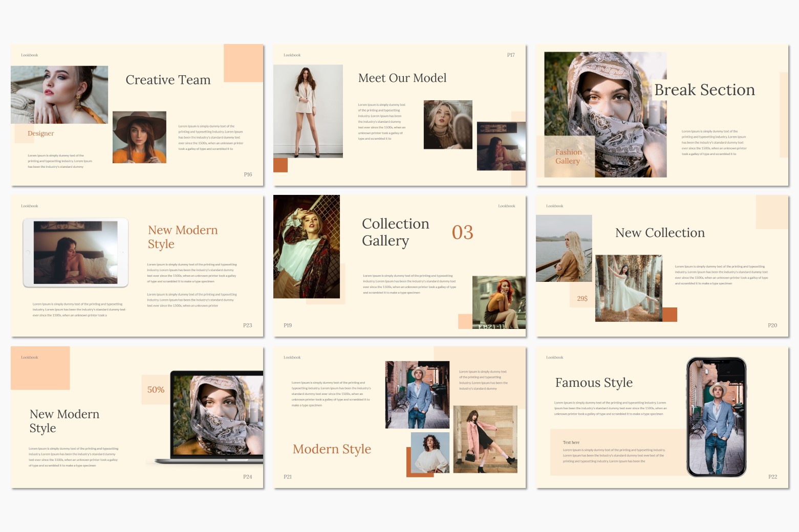Screen dimensions: 799x532
Task: Select the "New Collection" heading
Action: pos(659,233)
